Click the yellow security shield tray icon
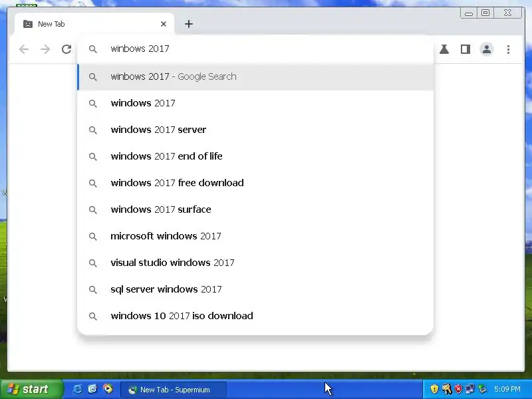 point(434,389)
